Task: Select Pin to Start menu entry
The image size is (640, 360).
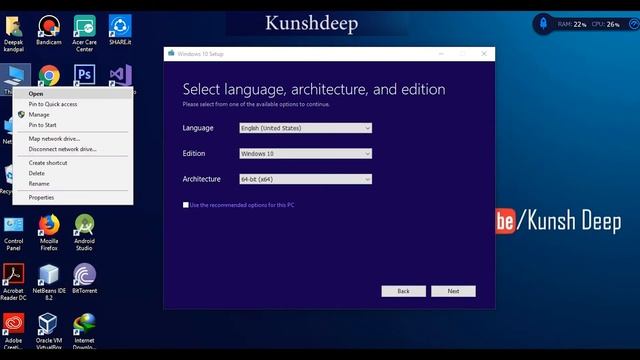Action: coord(73,125)
